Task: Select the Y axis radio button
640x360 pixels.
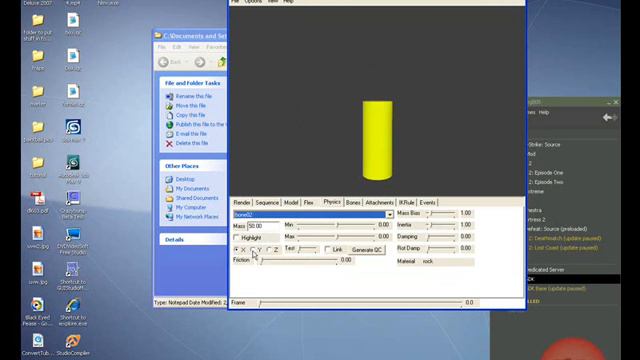Action: tap(253, 249)
